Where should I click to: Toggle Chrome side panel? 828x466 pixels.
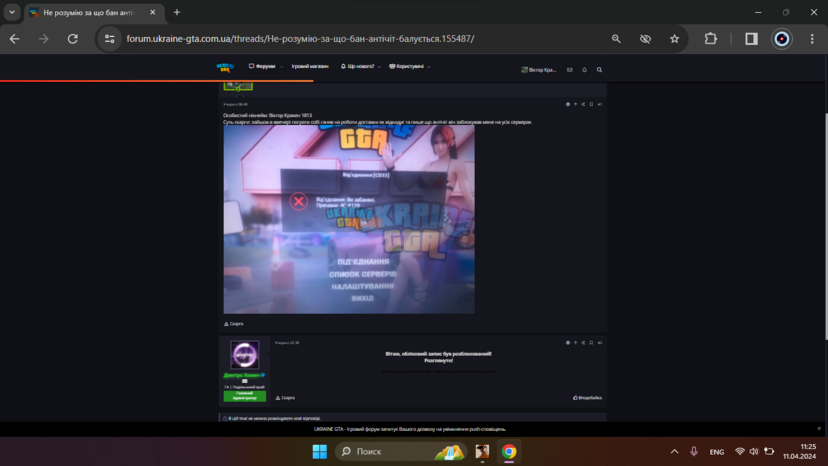click(751, 39)
